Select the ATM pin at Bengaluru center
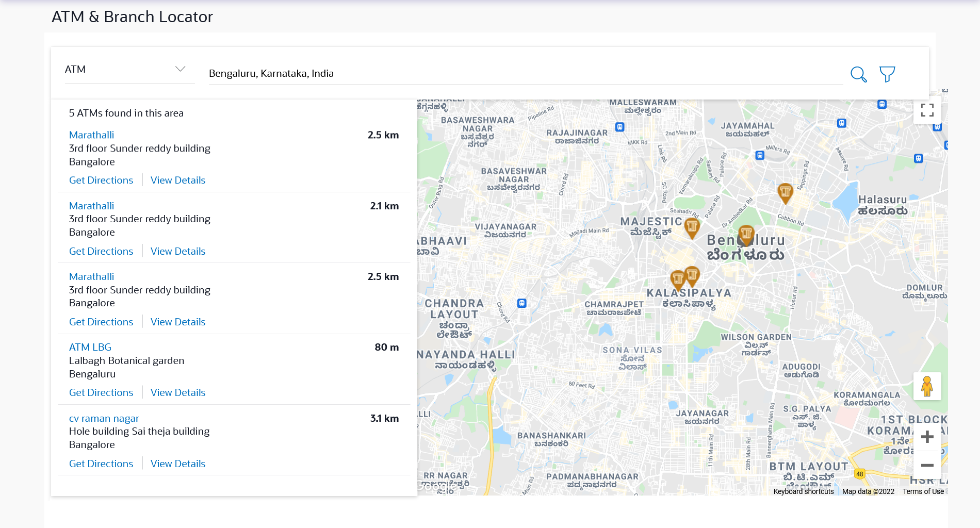 746,235
